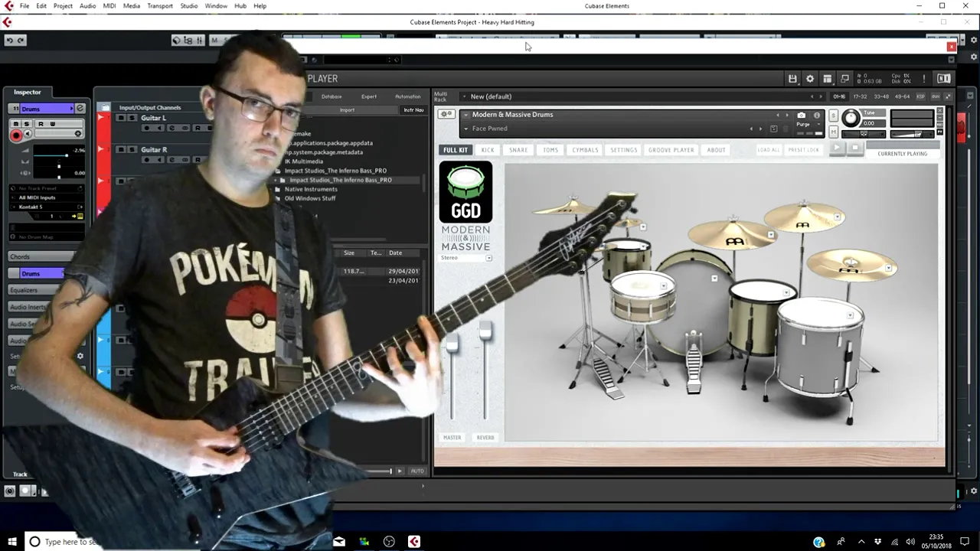Open Kontakt workspace layout icon
This screenshot has height=551, width=980.
point(828,79)
